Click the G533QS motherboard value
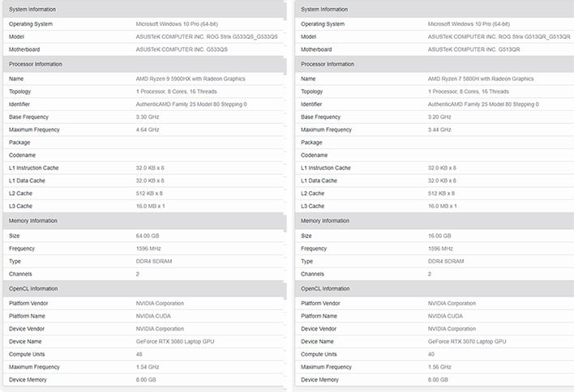 (x=182, y=49)
